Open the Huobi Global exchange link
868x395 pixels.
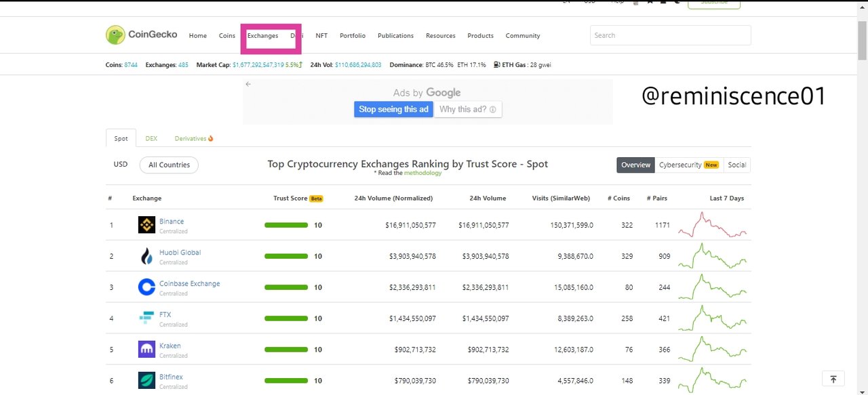[180, 253]
